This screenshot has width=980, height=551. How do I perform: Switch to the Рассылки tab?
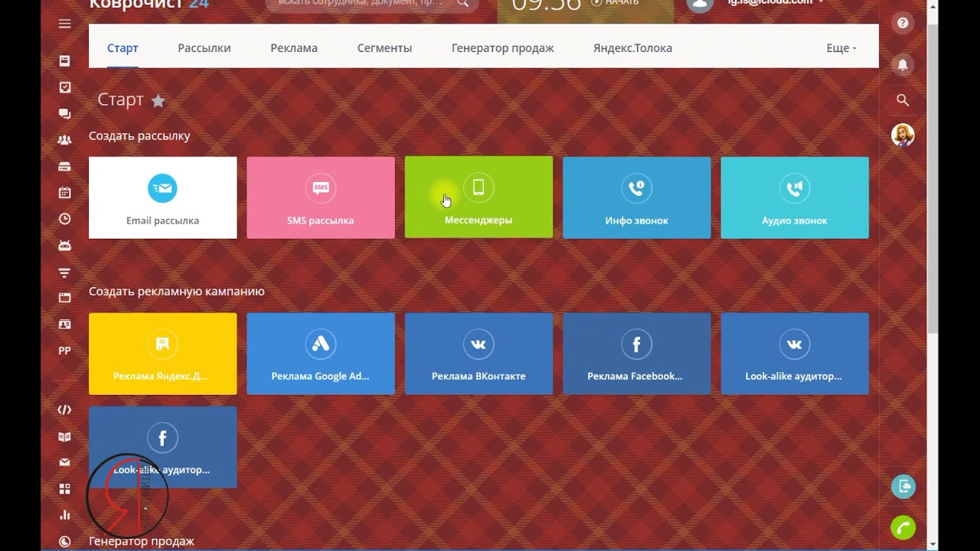click(x=204, y=47)
